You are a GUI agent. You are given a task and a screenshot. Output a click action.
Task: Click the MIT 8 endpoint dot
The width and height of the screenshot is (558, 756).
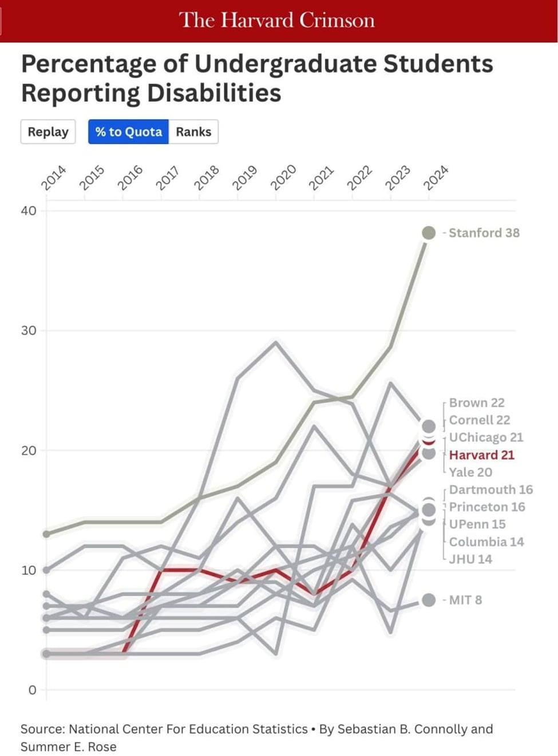point(429,600)
